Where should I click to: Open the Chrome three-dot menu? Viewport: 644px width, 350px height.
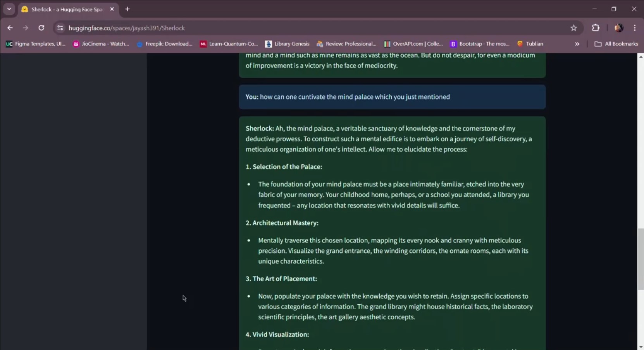pos(635,28)
